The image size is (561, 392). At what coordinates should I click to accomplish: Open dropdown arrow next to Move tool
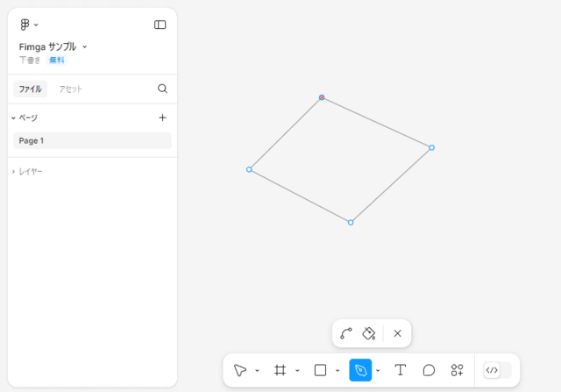[257, 371]
